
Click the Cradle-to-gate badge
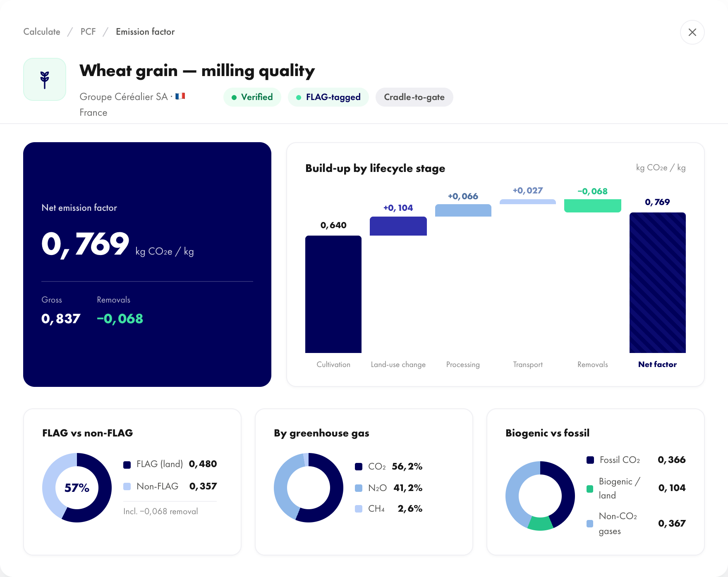414,97
